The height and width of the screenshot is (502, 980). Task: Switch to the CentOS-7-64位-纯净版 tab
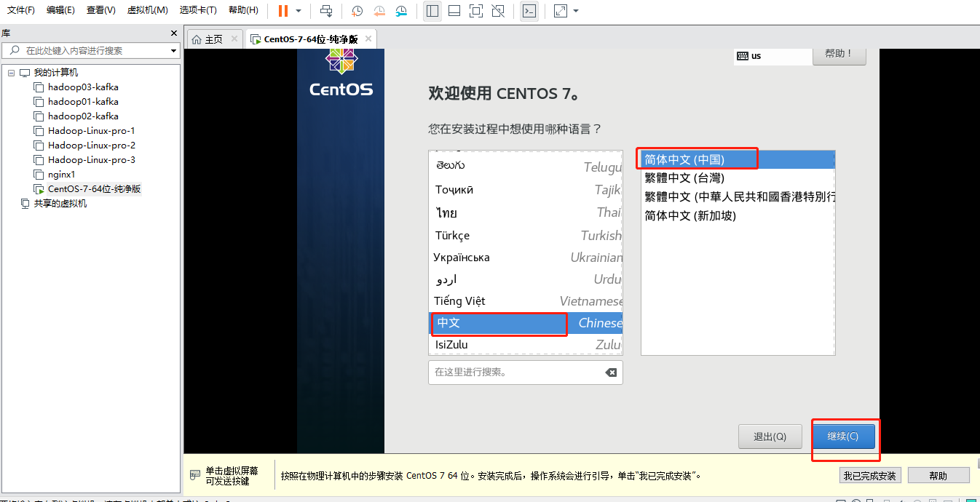click(x=311, y=39)
